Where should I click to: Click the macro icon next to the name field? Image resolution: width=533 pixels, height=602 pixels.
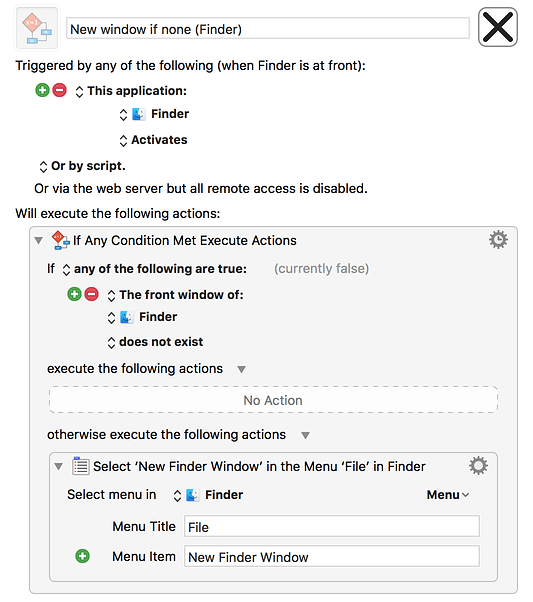pos(37,28)
